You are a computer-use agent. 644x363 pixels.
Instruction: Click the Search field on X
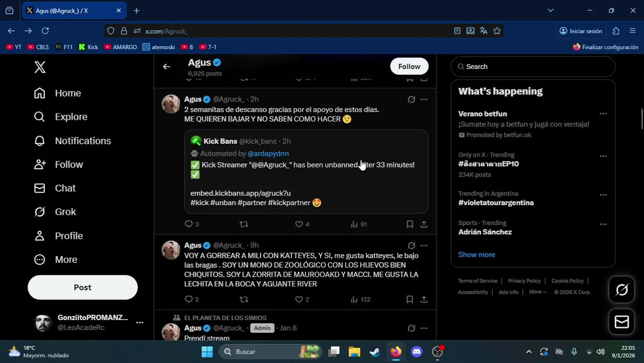click(533, 67)
